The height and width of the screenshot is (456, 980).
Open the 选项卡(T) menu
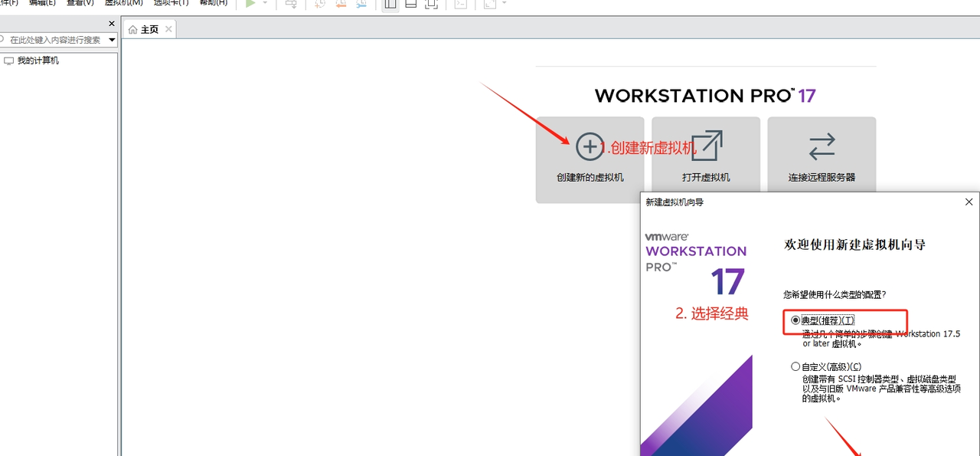171,3
